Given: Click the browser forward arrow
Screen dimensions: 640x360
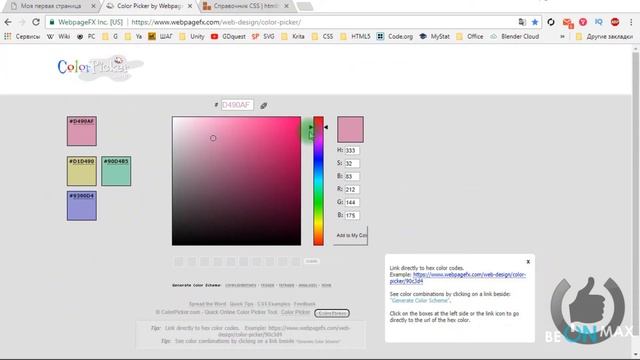Looking at the screenshot, I should (22, 22).
